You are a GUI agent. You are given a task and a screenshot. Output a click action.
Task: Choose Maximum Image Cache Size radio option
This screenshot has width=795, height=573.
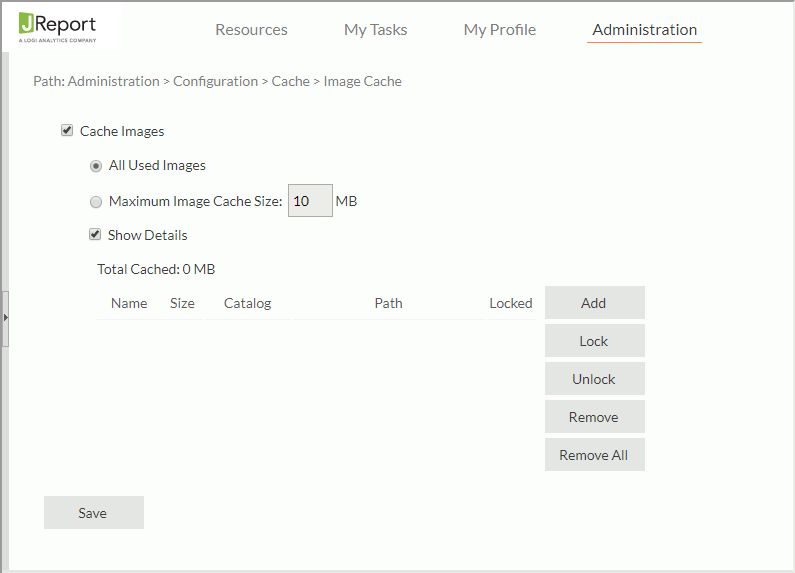(x=96, y=202)
